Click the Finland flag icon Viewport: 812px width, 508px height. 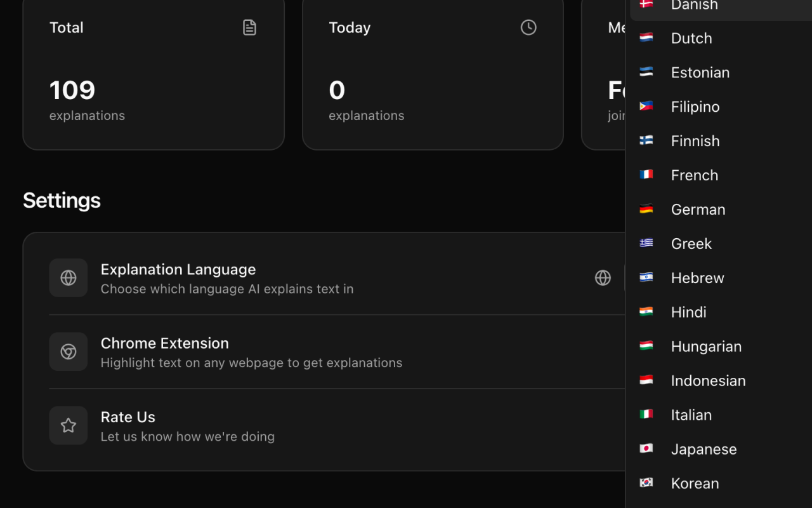pos(646,140)
